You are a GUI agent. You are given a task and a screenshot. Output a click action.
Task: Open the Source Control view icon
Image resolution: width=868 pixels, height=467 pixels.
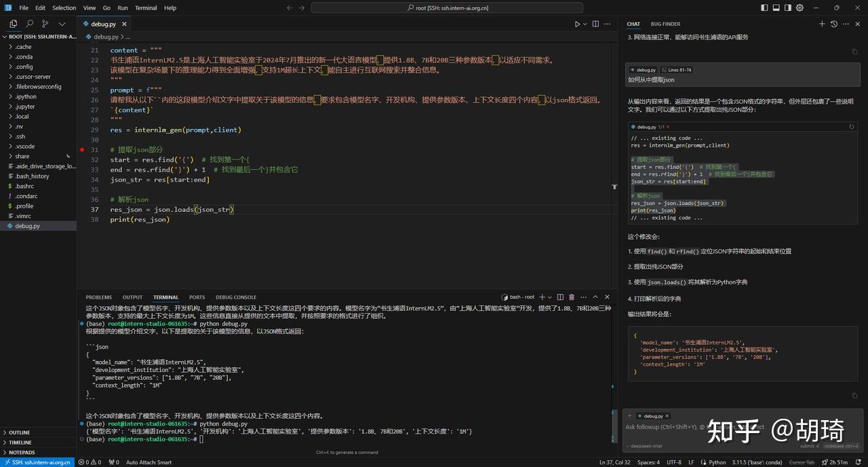(45, 24)
